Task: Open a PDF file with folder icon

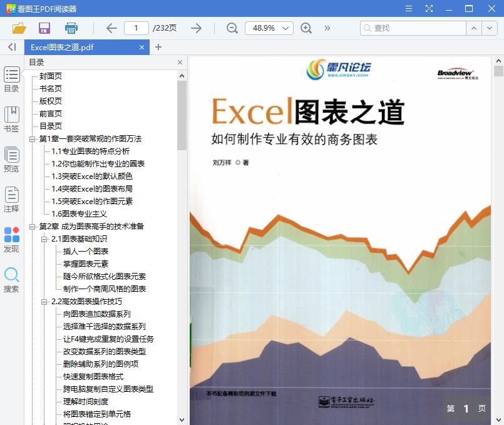Action: [x=19, y=28]
